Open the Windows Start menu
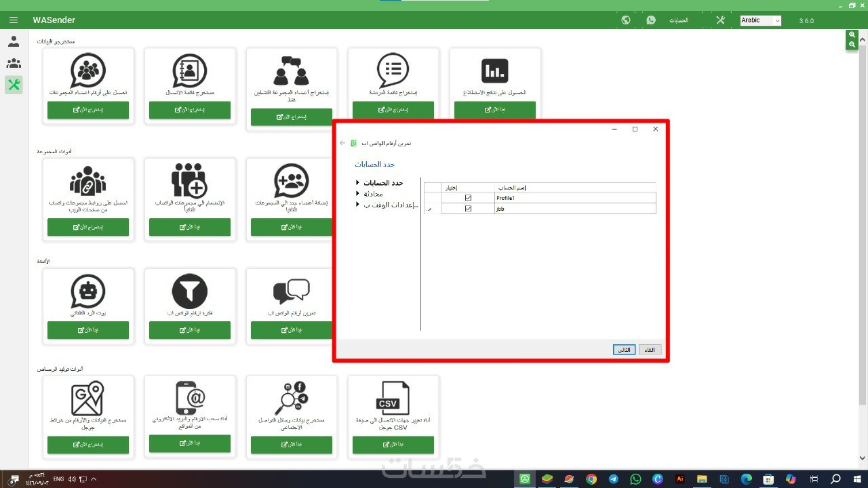 [x=856, y=479]
